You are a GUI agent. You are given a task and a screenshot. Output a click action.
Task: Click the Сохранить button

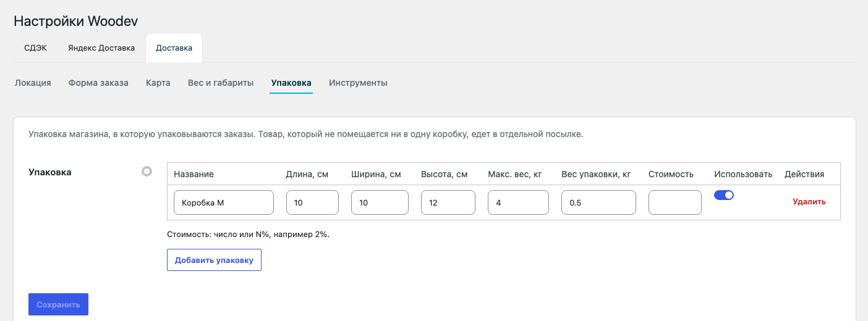tap(58, 304)
